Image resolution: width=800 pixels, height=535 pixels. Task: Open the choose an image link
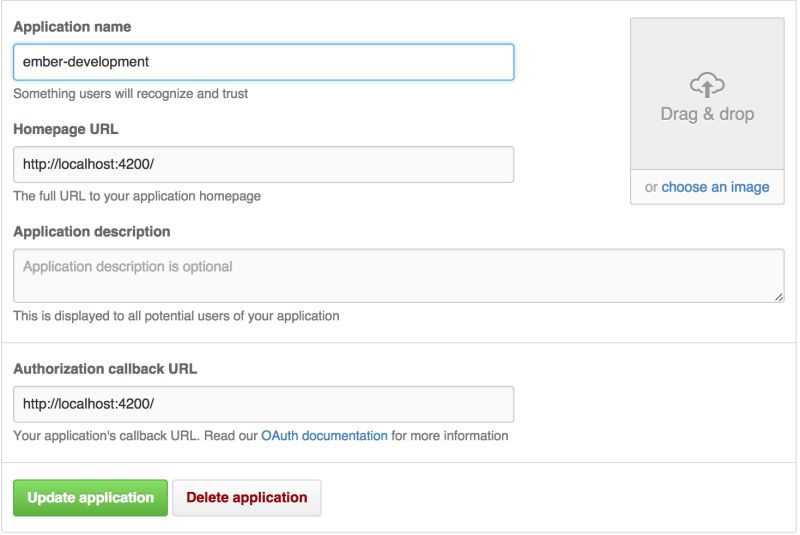[x=715, y=187]
